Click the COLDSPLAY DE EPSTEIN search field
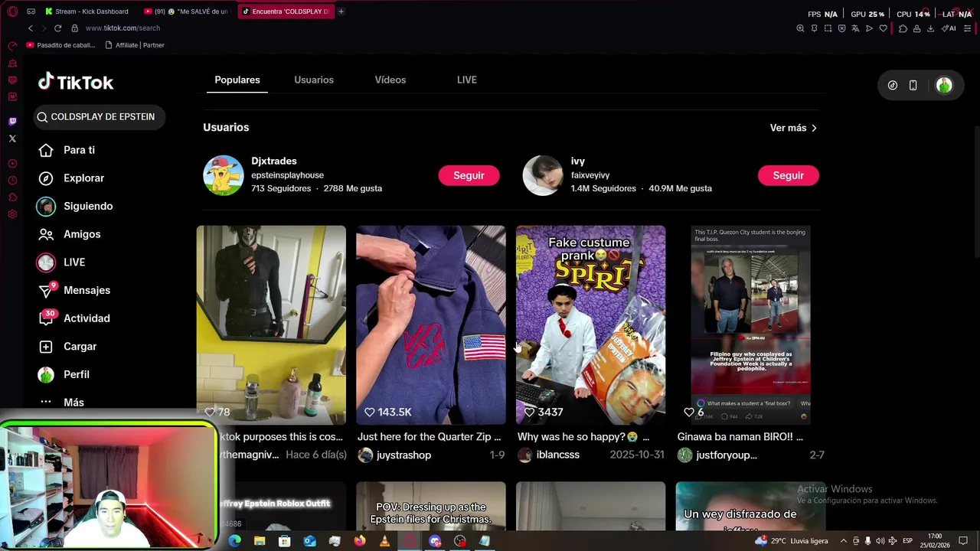 pyautogui.click(x=100, y=116)
